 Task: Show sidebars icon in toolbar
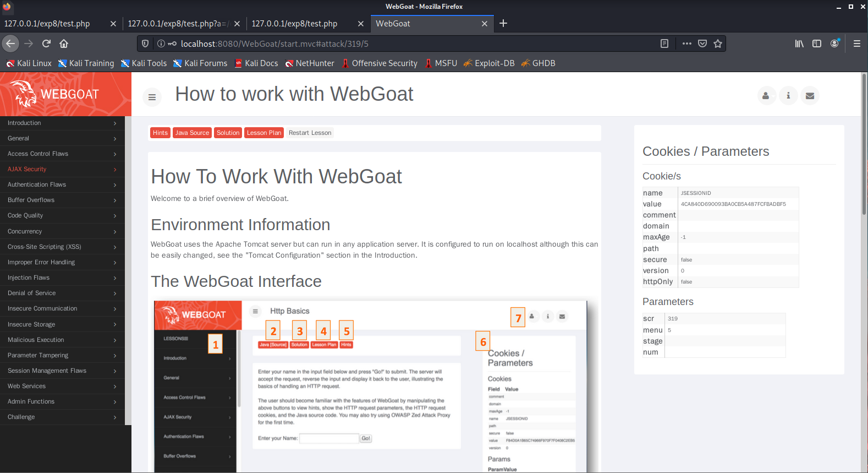click(x=817, y=44)
